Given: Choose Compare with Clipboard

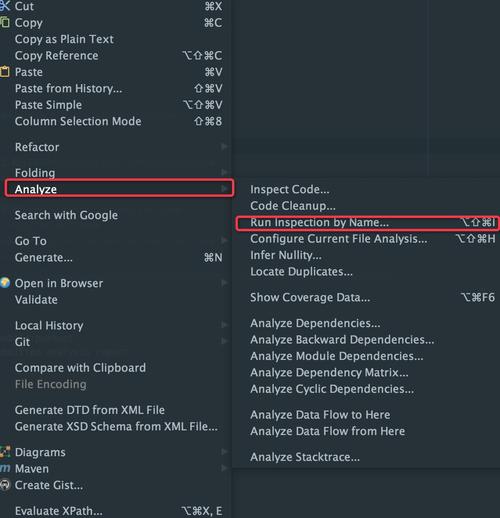Looking at the screenshot, I should [80, 368].
